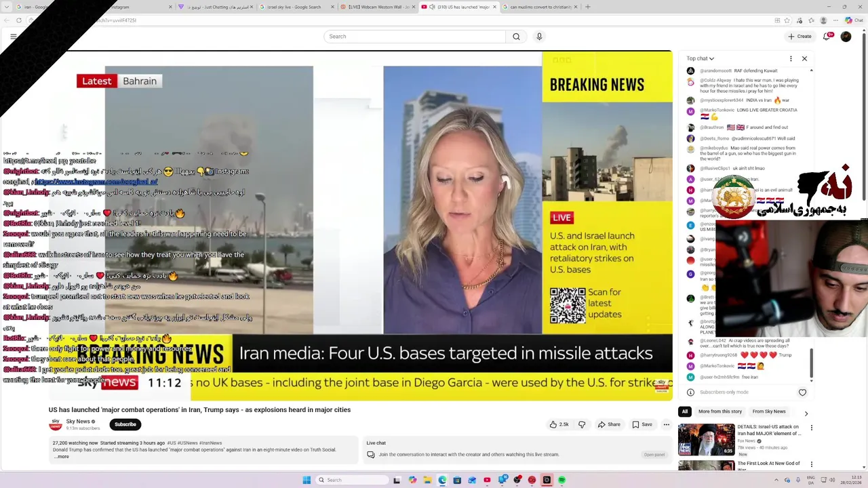Image resolution: width=868 pixels, height=488 pixels.
Task: Like the Sky News video
Action: [559, 424]
